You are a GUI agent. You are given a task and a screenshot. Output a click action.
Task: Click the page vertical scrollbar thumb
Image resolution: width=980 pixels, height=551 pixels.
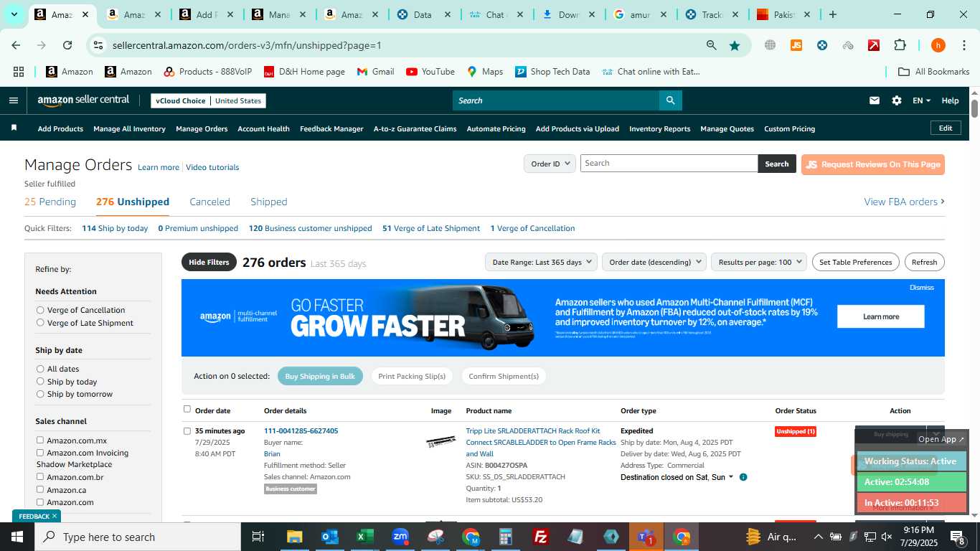tap(974, 108)
